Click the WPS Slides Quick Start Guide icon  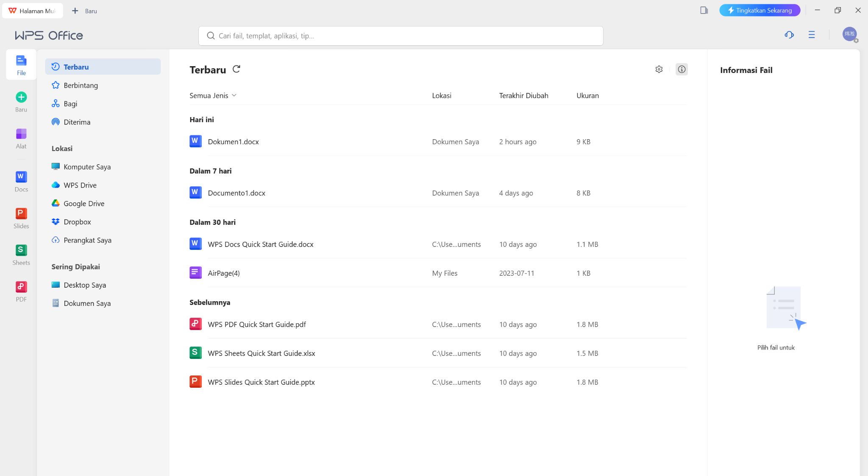click(195, 382)
